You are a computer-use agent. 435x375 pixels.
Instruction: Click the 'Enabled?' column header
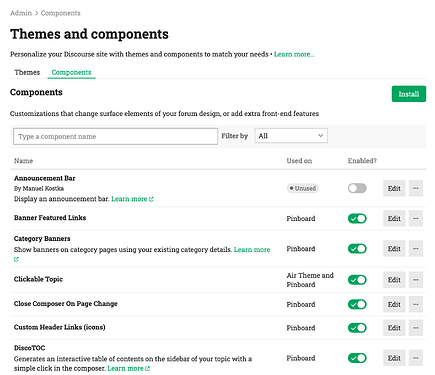coord(362,161)
